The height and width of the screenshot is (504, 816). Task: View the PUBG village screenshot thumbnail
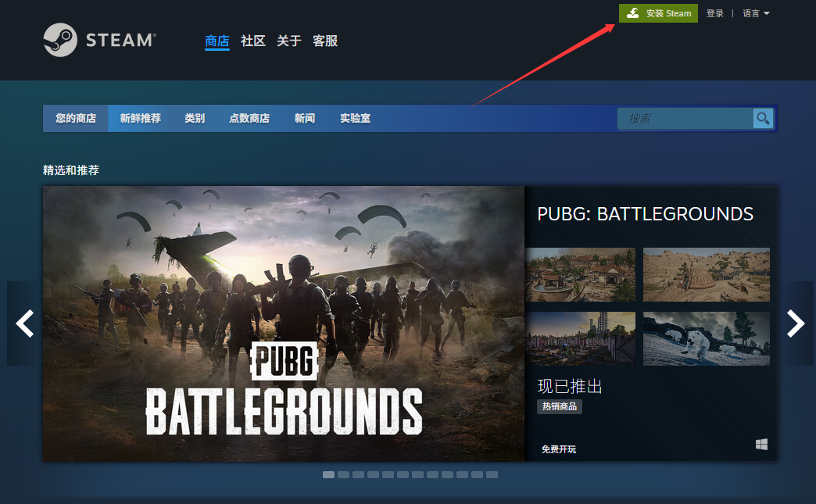point(580,274)
